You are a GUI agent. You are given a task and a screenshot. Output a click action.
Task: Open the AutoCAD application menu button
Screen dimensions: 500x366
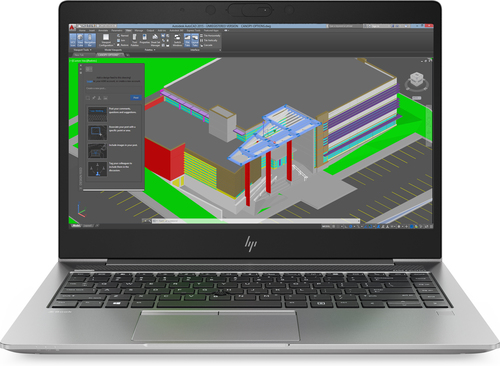[x=72, y=27]
